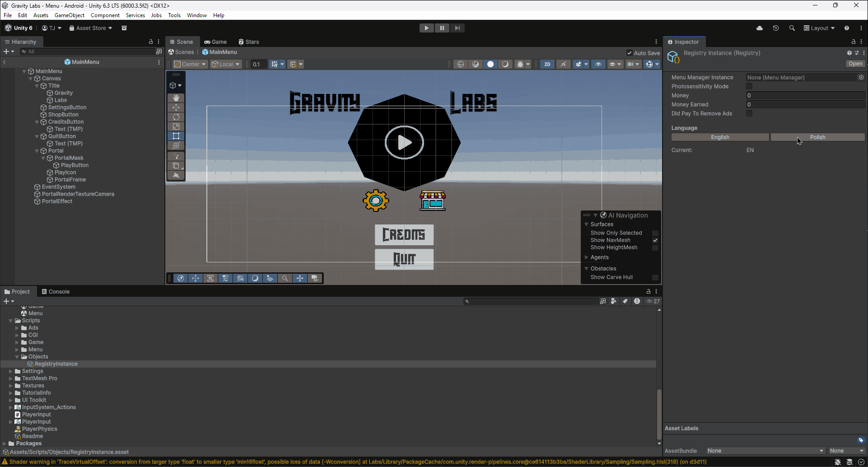868x467 pixels.
Task: Switch to the Console tab
Action: [55, 292]
